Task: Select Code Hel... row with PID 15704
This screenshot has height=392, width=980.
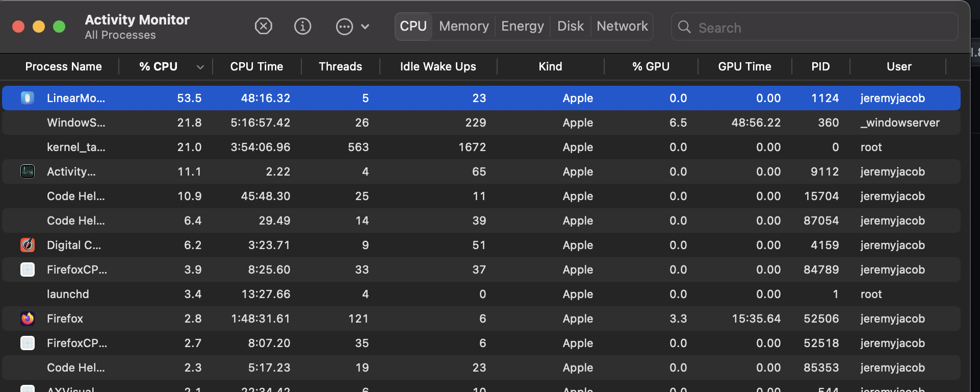Action: [481, 196]
